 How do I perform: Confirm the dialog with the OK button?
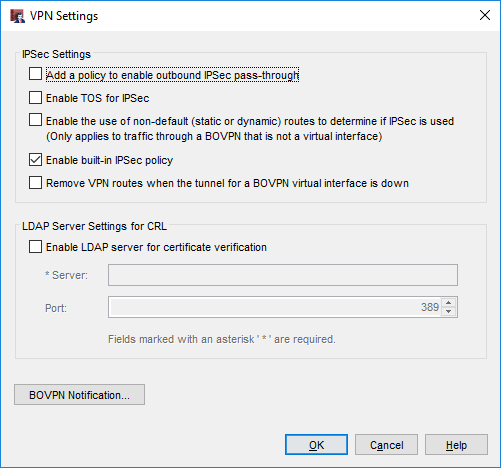(316, 445)
